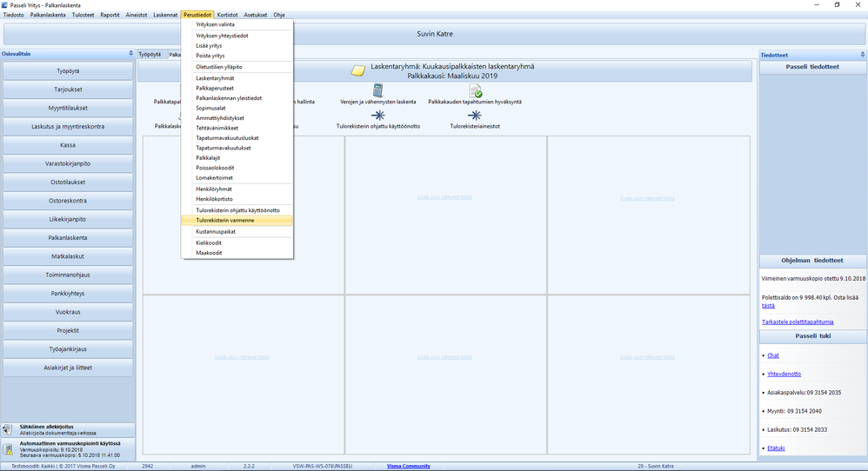Viewport: 868px width, 471px height.
Task: Select Tehtävänimikkeet menu entry
Action: 237,129
